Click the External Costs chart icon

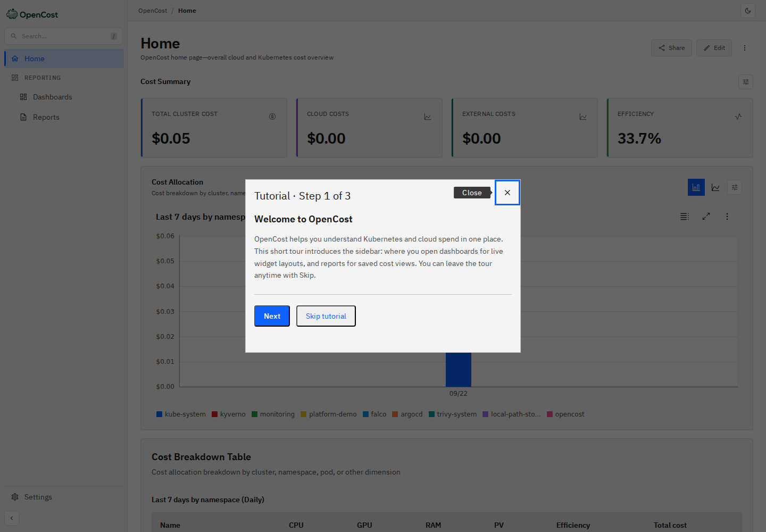coord(583,117)
